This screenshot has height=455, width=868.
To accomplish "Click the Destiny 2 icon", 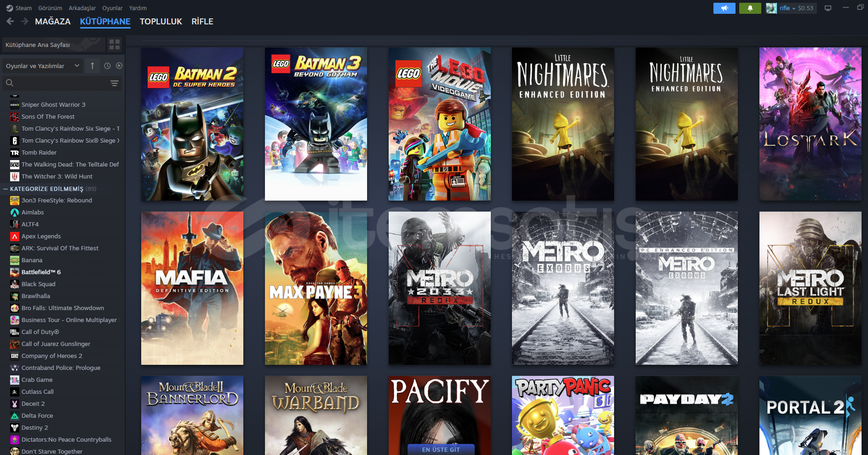I will (x=15, y=427).
